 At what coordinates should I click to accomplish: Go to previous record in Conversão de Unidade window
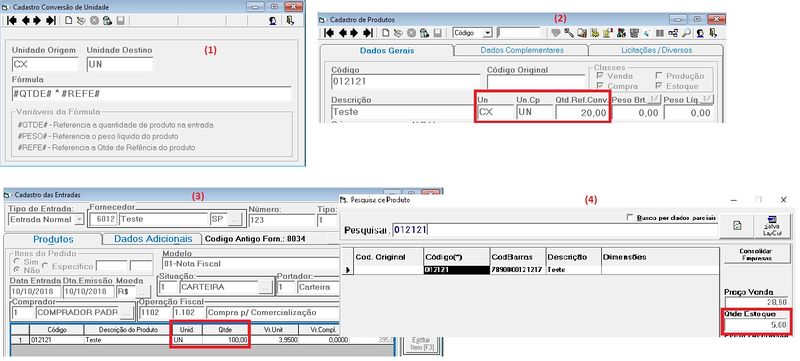(x=25, y=20)
